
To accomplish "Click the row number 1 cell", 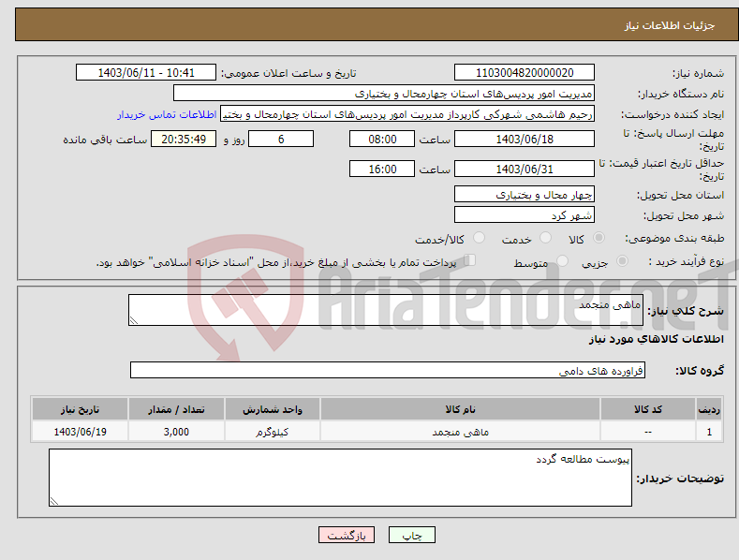I will click(x=709, y=432).
